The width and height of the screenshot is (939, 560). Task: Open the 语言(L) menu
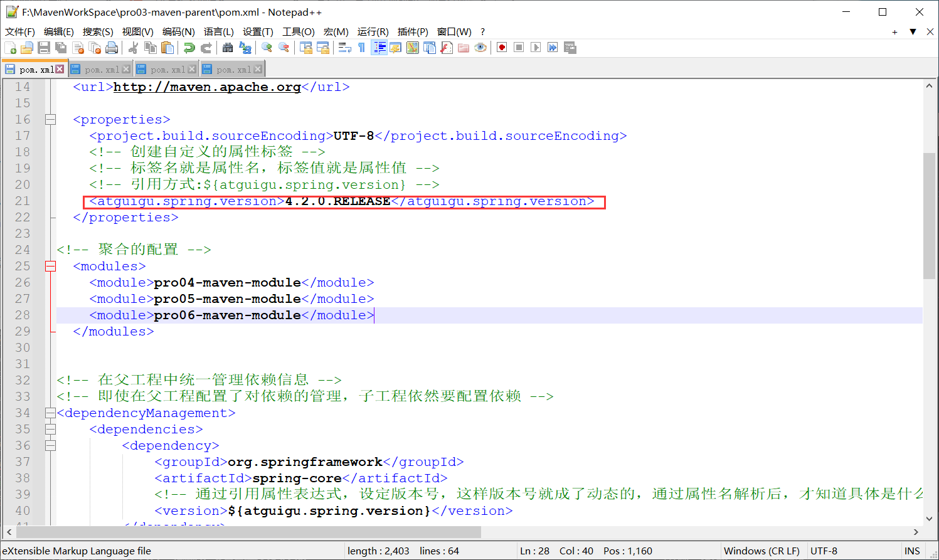[219, 31]
